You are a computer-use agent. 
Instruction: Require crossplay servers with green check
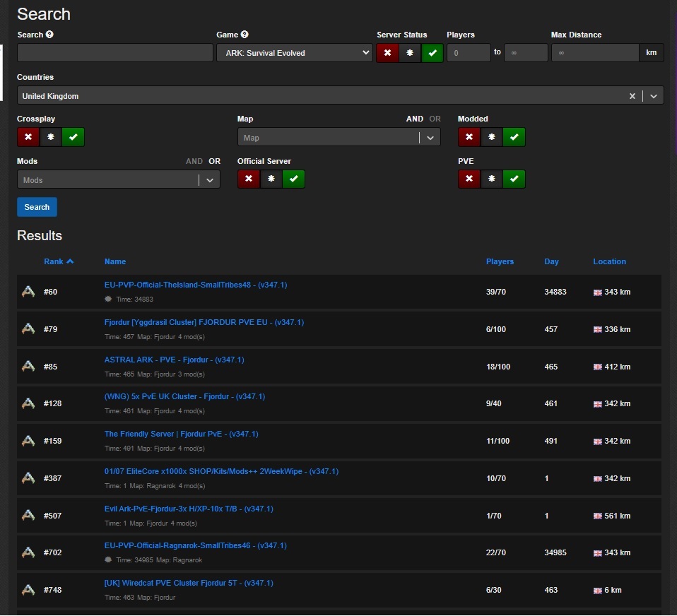pyautogui.click(x=73, y=137)
